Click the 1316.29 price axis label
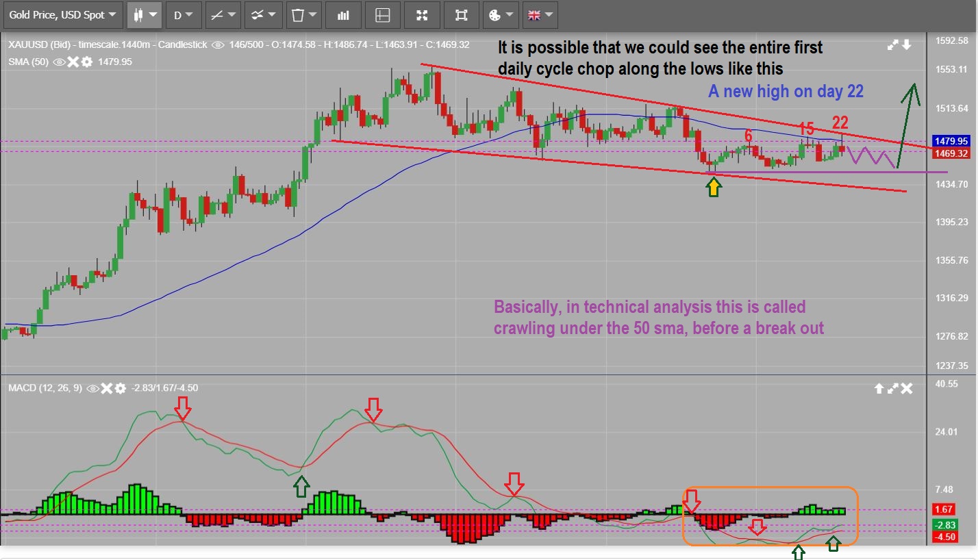This screenshot has height=560, width=978. tap(952, 298)
